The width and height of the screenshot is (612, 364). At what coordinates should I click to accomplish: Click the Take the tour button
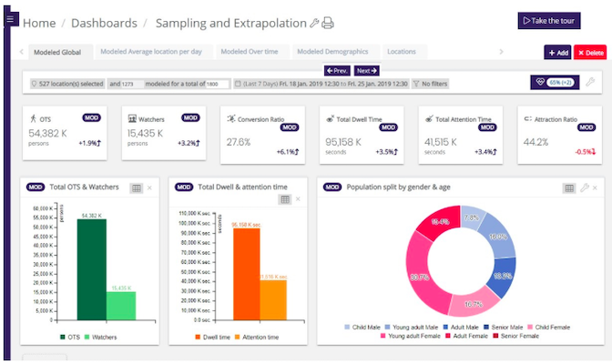click(548, 20)
